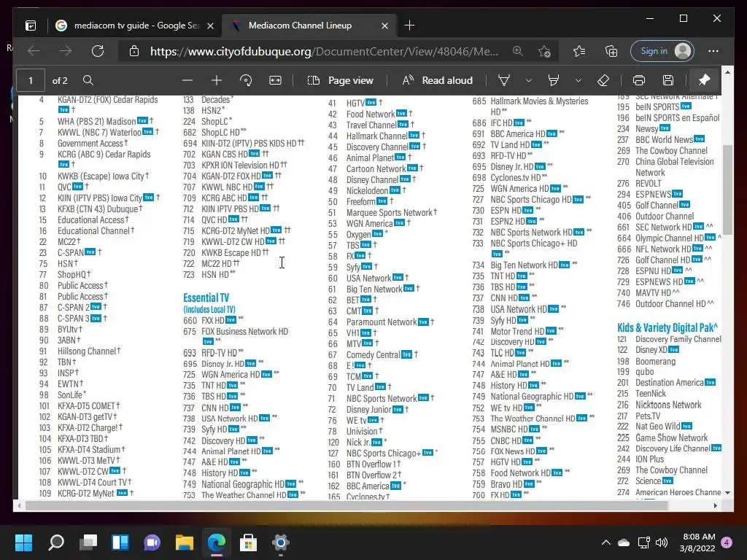This screenshot has width=747, height=560.
Task: Select the Mediacom Channel Lineup tab
Action: (x=309, y=26)
